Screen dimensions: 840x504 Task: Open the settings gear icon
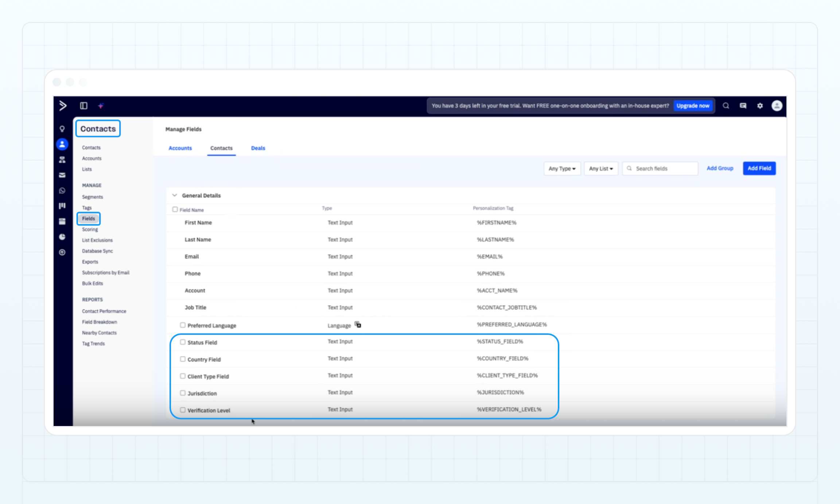[x=760, y=106]
